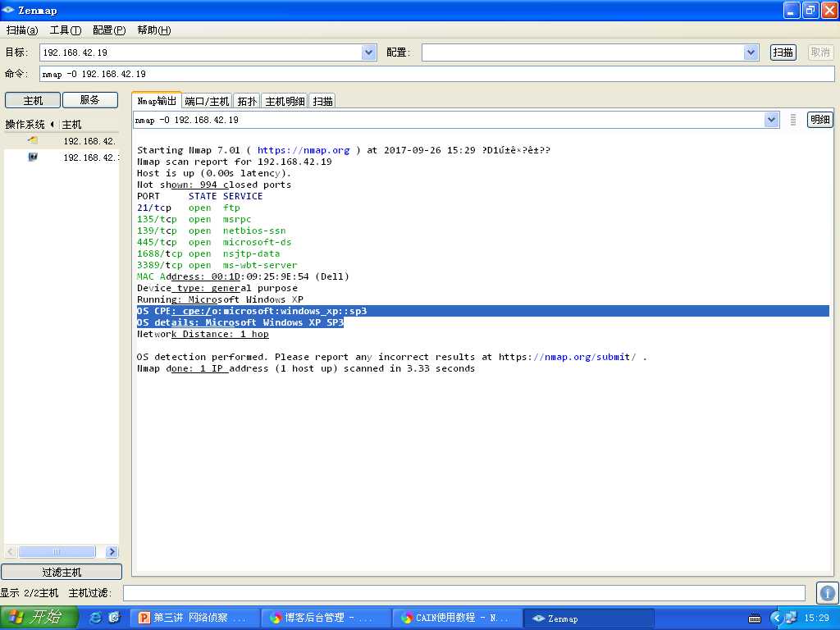Click the host list horizontal scrollbar thumb
The width and height of the screenshot is (840, 630).
coord(57,552)
